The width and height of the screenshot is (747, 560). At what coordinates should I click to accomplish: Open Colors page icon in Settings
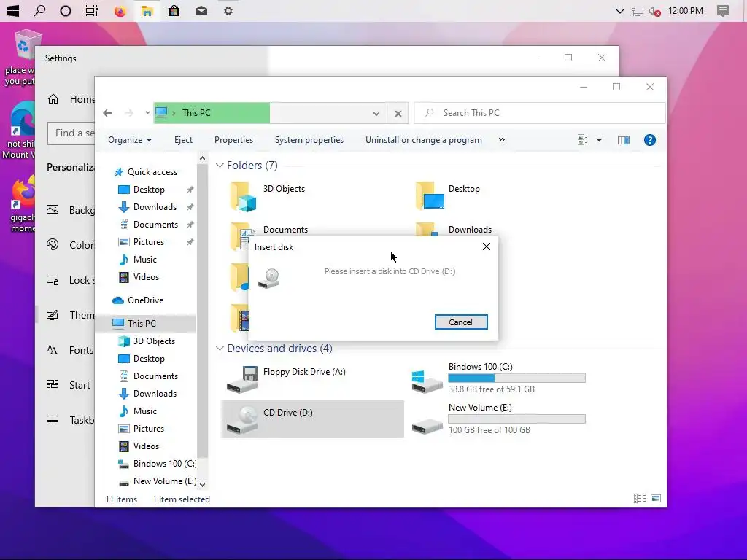tap(53, 245)
